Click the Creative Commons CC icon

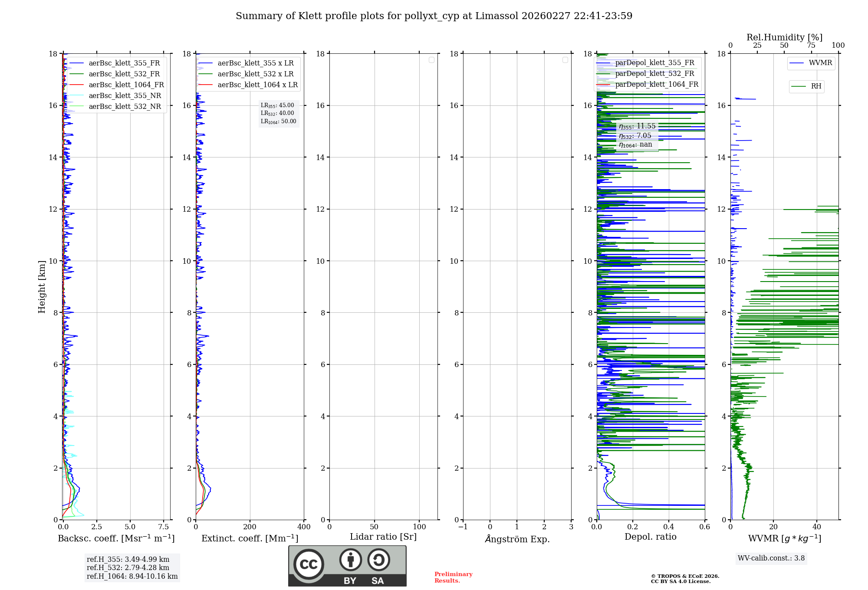[309, 564]
